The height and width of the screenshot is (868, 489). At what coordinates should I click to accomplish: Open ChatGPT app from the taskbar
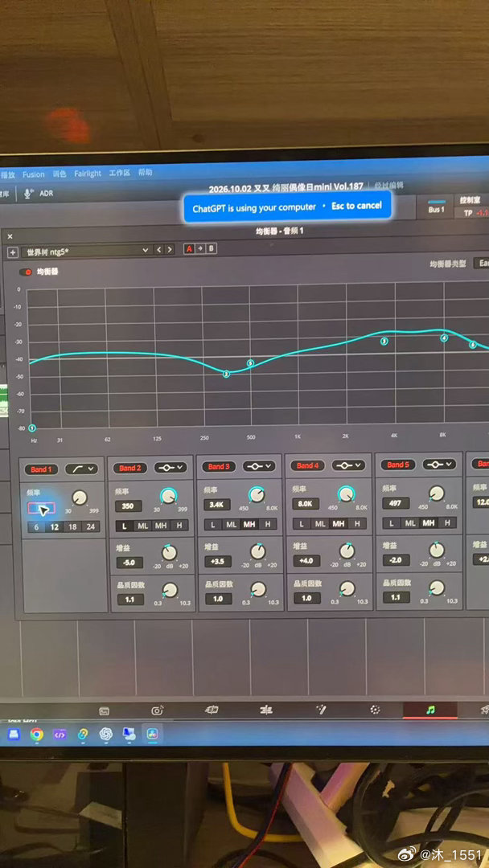[x=105, y=734]
